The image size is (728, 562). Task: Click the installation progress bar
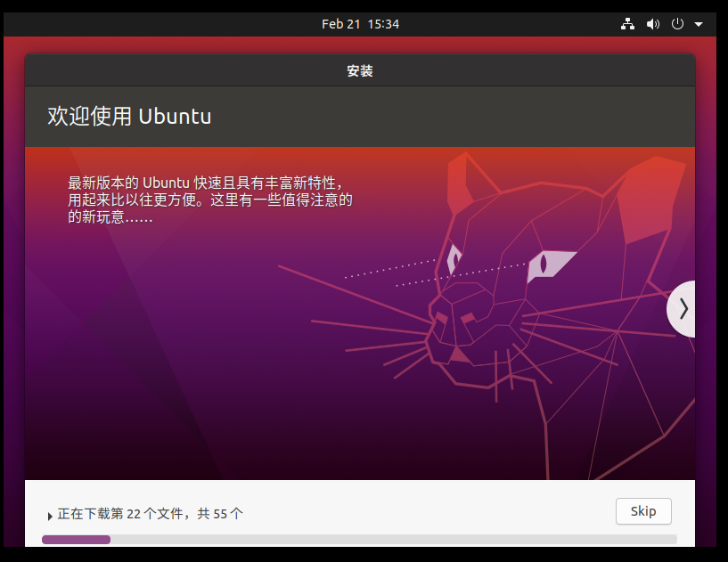click(x=359, y=539)
